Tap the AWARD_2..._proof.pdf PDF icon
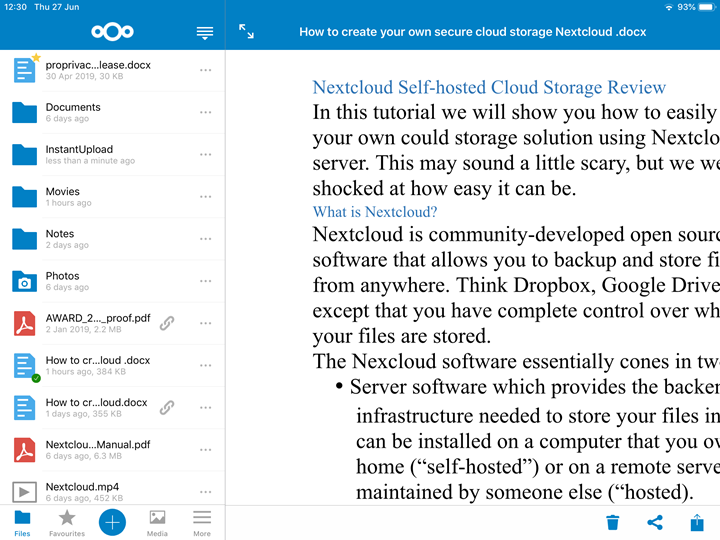The width and height of the screenshot is (720, 540). coord(24,324)
